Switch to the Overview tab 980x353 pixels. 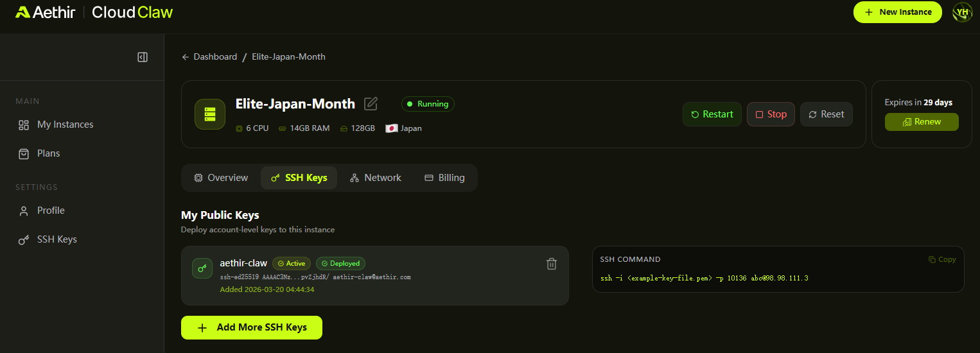tap(221, 178)
